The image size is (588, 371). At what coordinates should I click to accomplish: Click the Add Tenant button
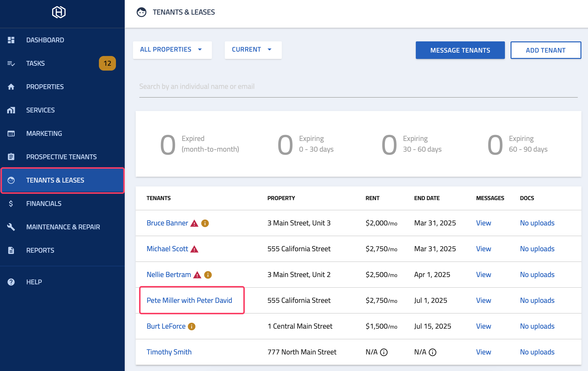(x=546, y=50)
